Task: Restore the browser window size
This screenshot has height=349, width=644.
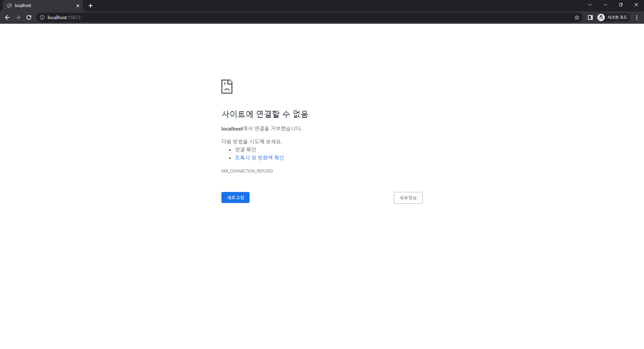Action: 621,5
